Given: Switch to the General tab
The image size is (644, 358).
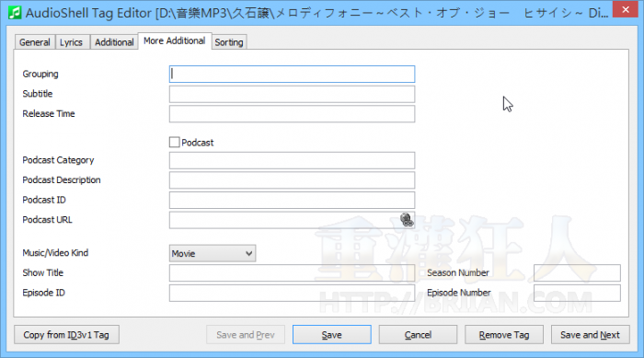Looking at the screenshot, I should tap(35, 42).
